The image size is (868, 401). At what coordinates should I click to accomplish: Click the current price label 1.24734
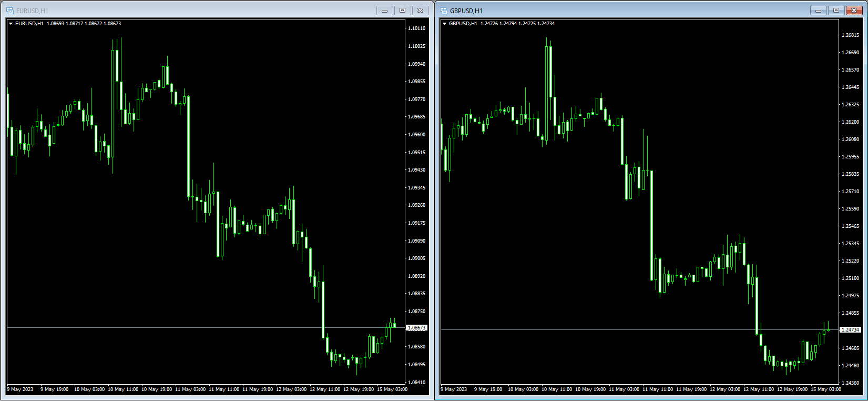[x=851, y=330]
